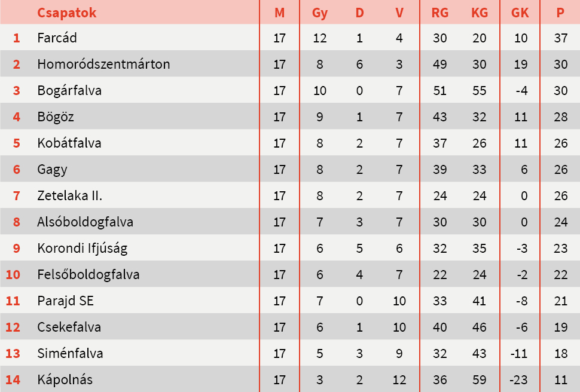The image size is (580, 392).
Task: Select Kobátfalva in the standings
Action: 69,143
